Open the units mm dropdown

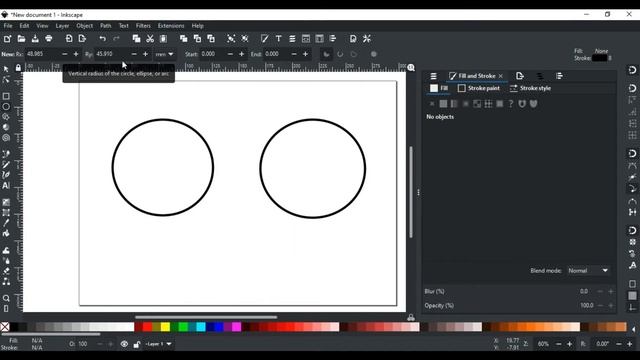(164, 54)
